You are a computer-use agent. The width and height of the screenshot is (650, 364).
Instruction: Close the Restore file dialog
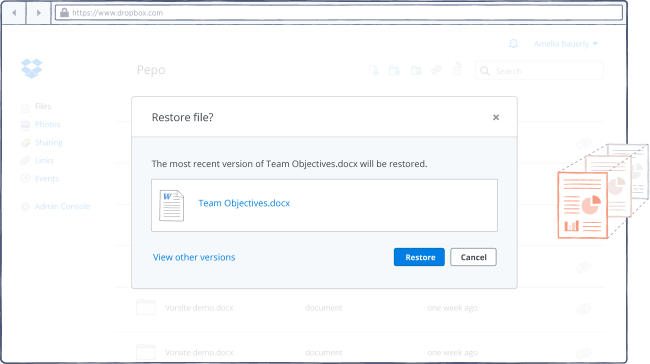496,117
